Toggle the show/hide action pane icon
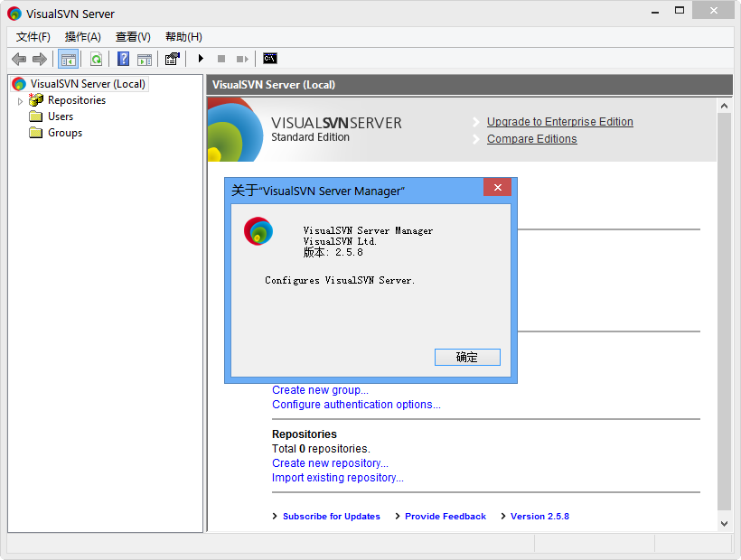Viewport: 741px width, 560px height. pos(145,59)
